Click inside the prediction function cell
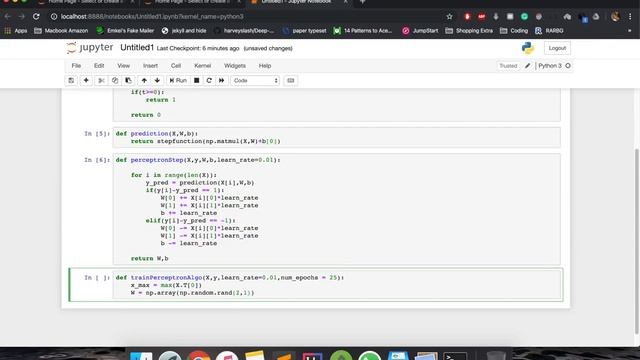Image resolution: width=640 pixels, height=360 pixels. [x=337, y=137]
